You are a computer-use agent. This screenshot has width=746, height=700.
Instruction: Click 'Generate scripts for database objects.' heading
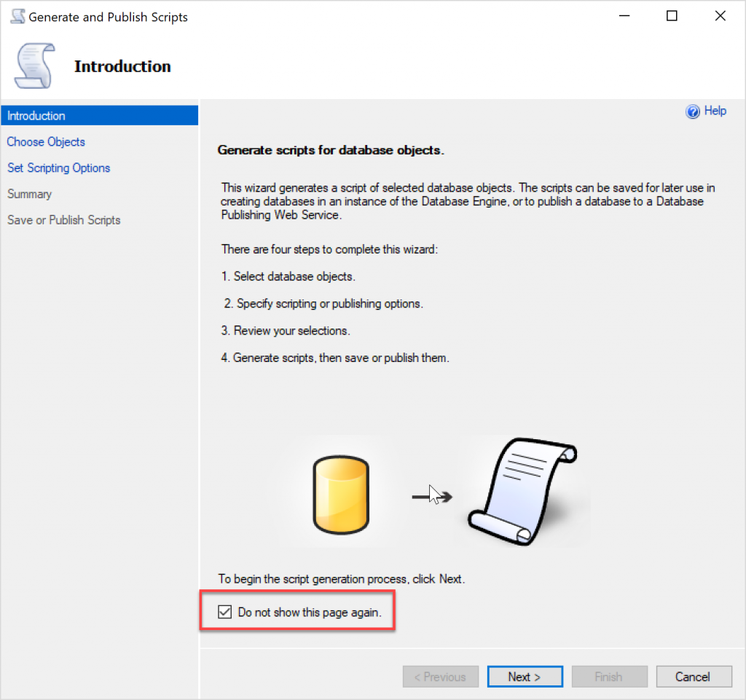(331, 150)
